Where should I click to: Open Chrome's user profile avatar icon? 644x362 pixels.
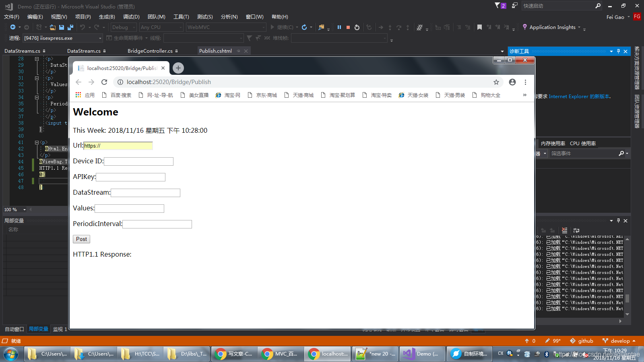tap(512, 82)
